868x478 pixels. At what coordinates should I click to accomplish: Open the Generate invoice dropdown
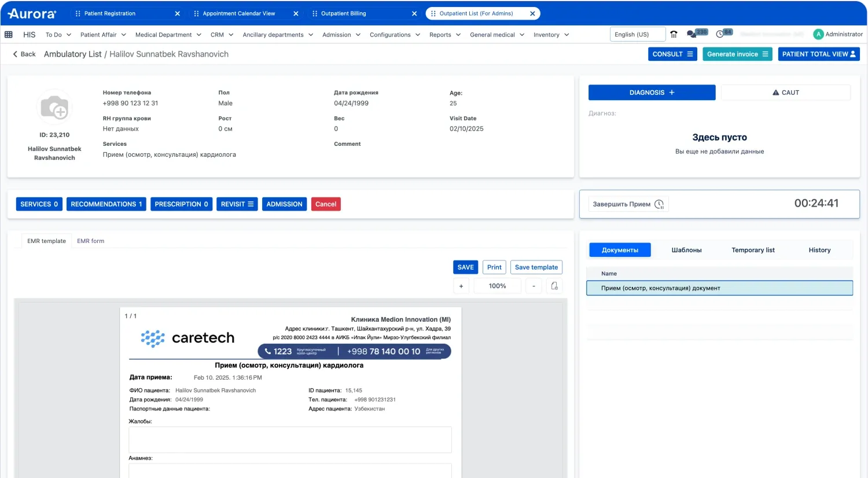pos(737,54)
